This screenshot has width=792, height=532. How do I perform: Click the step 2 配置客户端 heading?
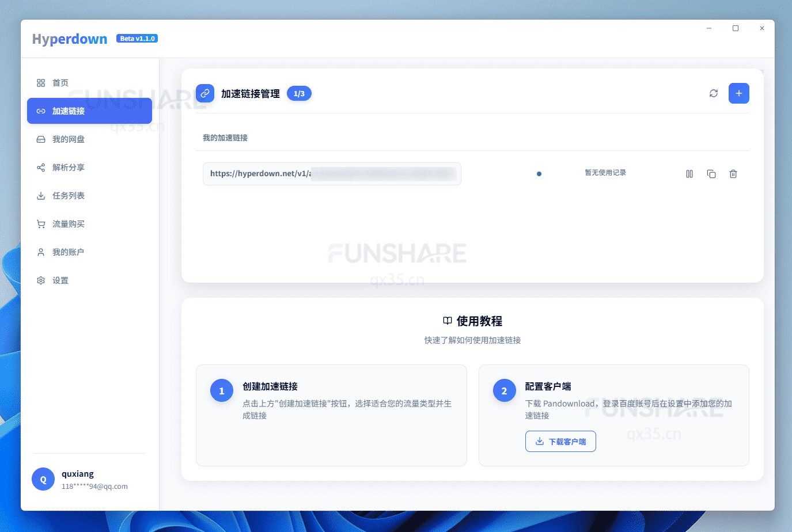point(548,386)
